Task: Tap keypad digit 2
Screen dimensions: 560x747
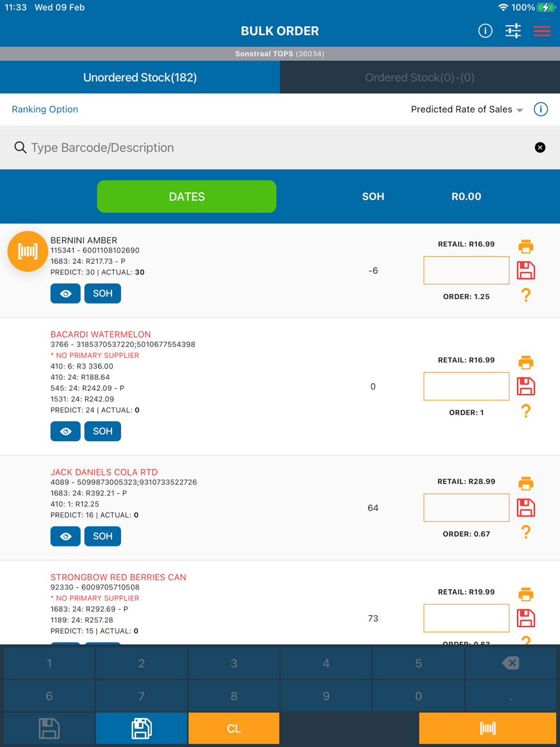Action: (x=142, y=663)
